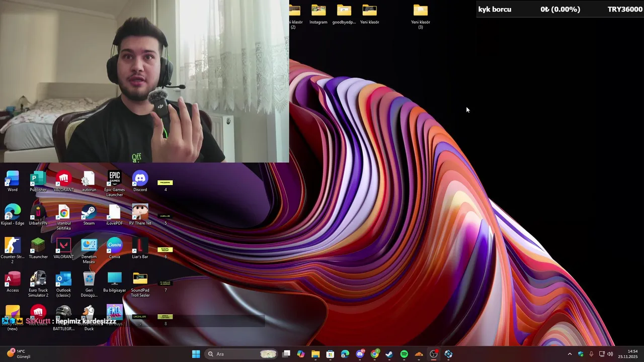Screen dimensions: 644x362
Task: Launch Euro Truck Simulator 2 shortcut
Action: click(38, 285)
